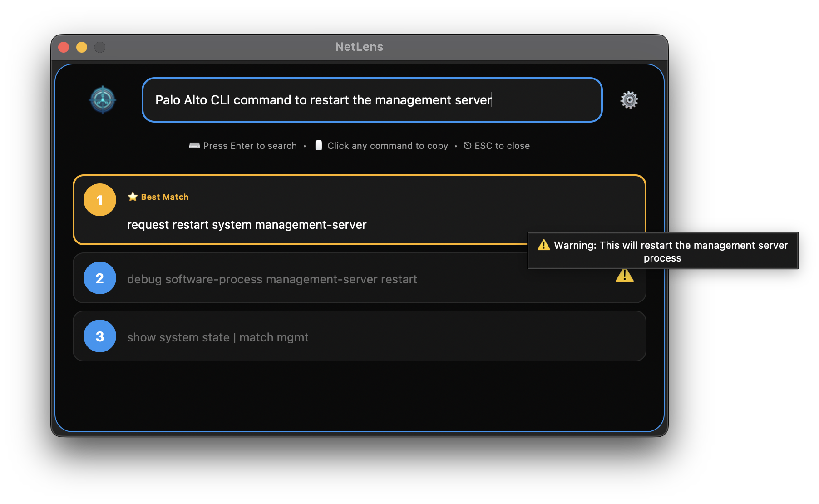Copy the show system state match mgmt command

(217, 337)
